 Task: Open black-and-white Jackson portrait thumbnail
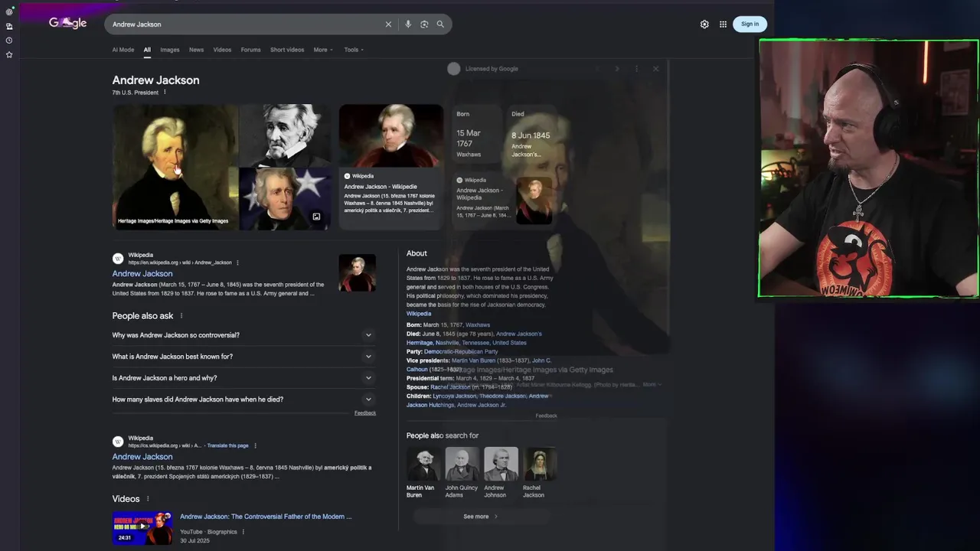(286, 135)
